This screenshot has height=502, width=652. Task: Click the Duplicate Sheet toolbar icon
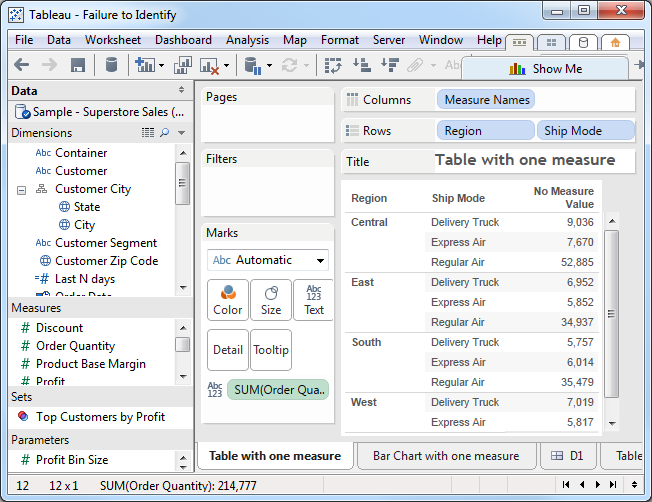tap(182, 65)
